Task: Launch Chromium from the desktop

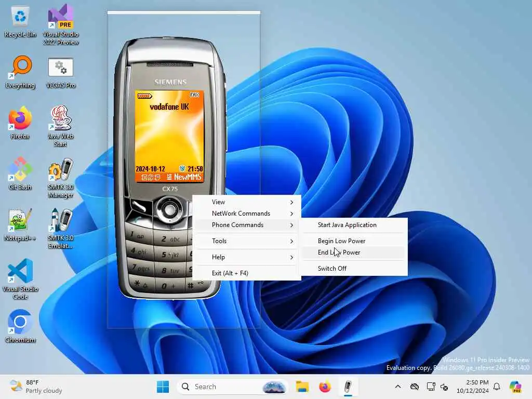Action: 20,326
